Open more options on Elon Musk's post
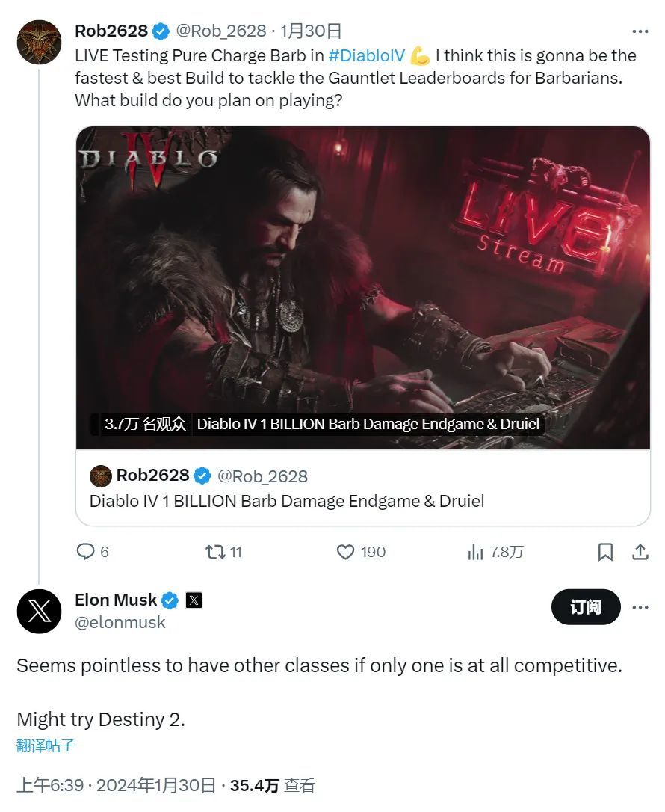The height and width of the screenshot is (812, 665). pyautogui.click(x=640, y=606)
